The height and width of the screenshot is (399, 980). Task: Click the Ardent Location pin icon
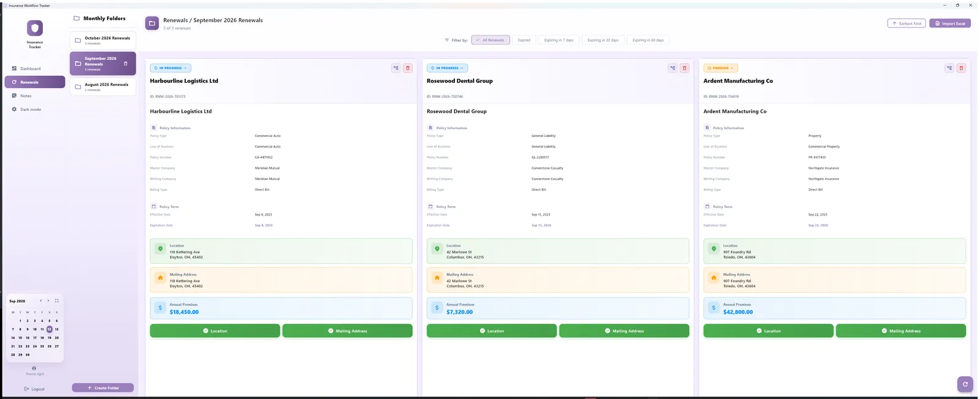pyautogui.click(x=714, y=249)
